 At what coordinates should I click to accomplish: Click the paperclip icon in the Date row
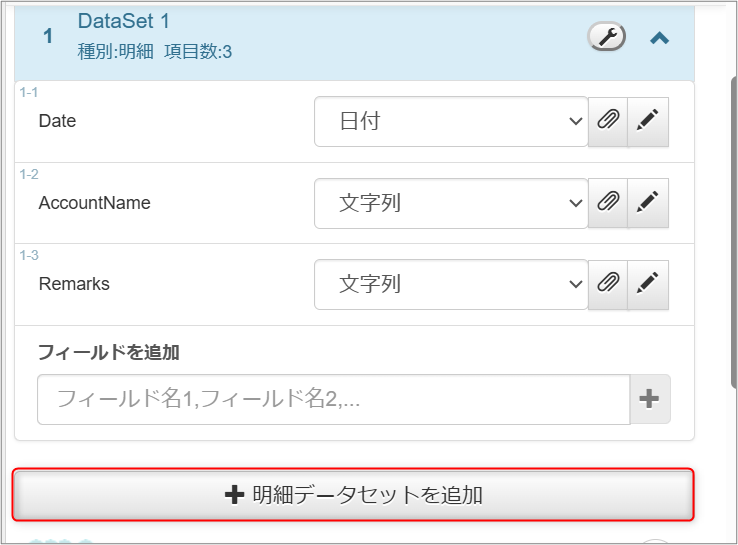(608, 121)
